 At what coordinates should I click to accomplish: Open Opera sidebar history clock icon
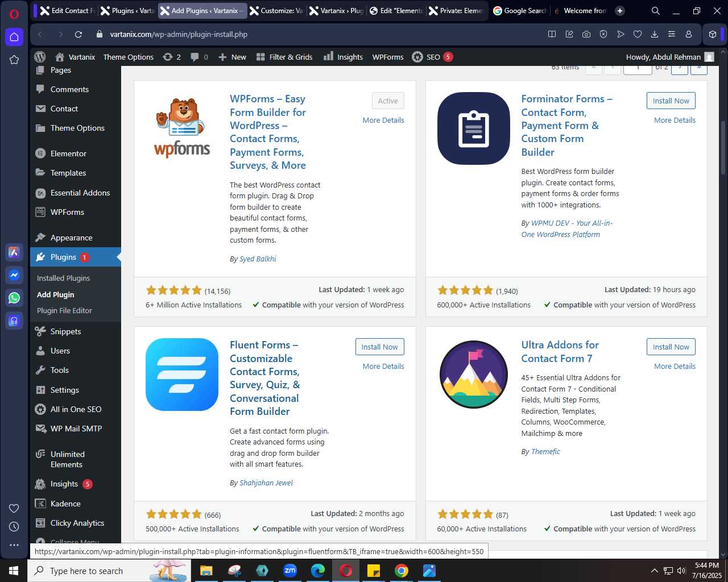point(14,526)
